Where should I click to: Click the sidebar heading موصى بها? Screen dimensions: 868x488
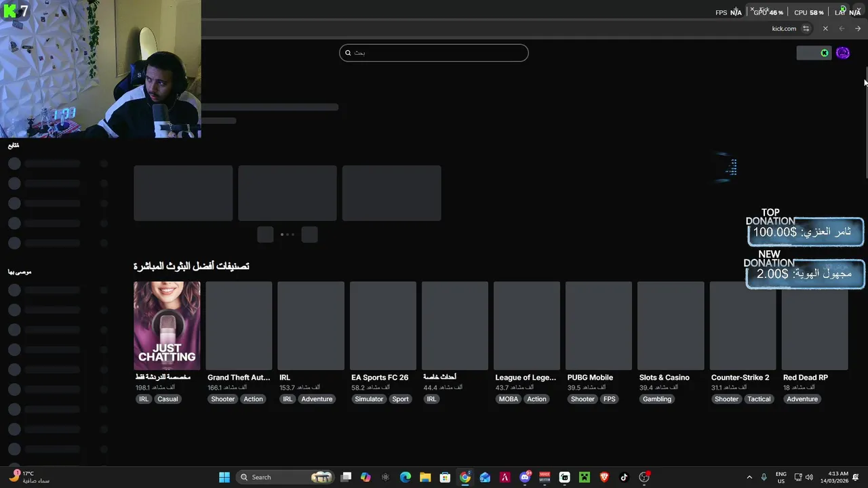(x=20, y=272)
